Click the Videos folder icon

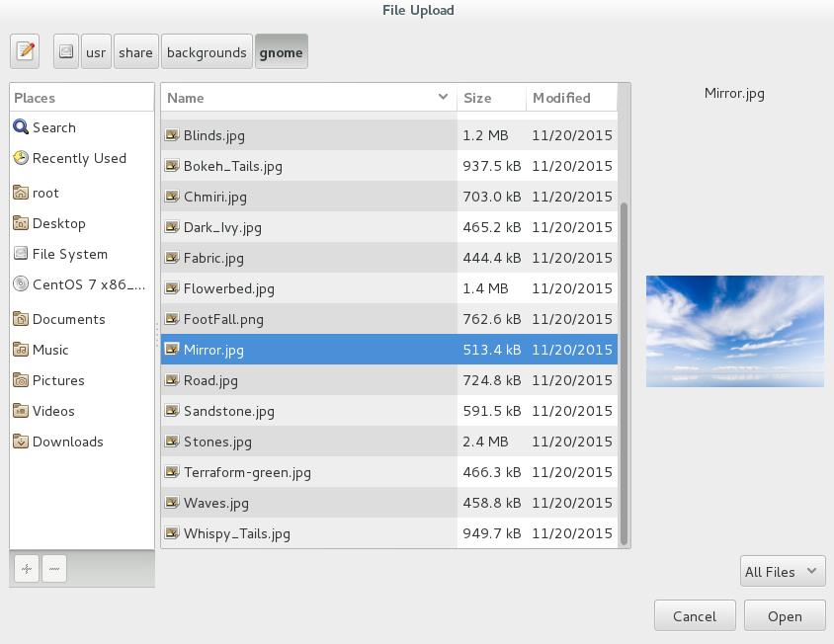click(x=20, y=411)
